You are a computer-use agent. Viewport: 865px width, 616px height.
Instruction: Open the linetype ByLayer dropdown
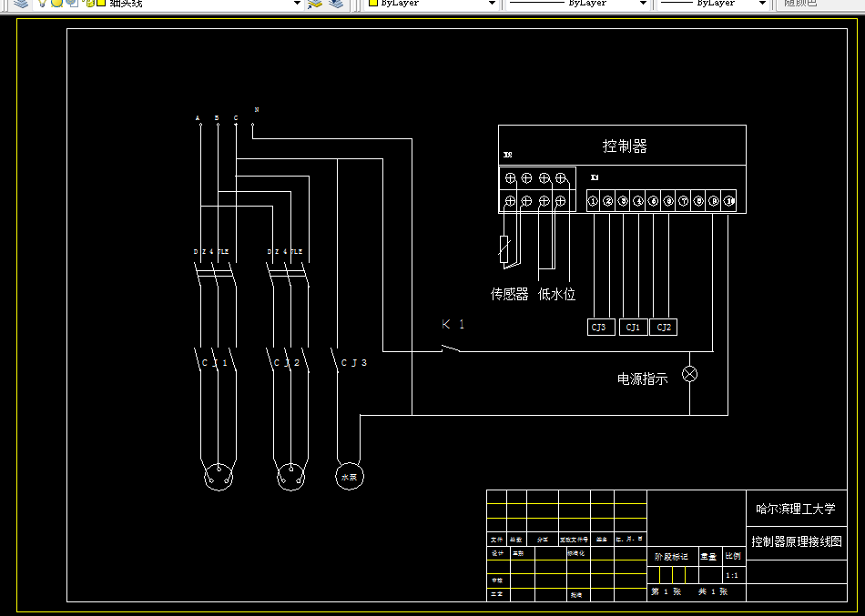pyautogui.click(x=642, y=4)
